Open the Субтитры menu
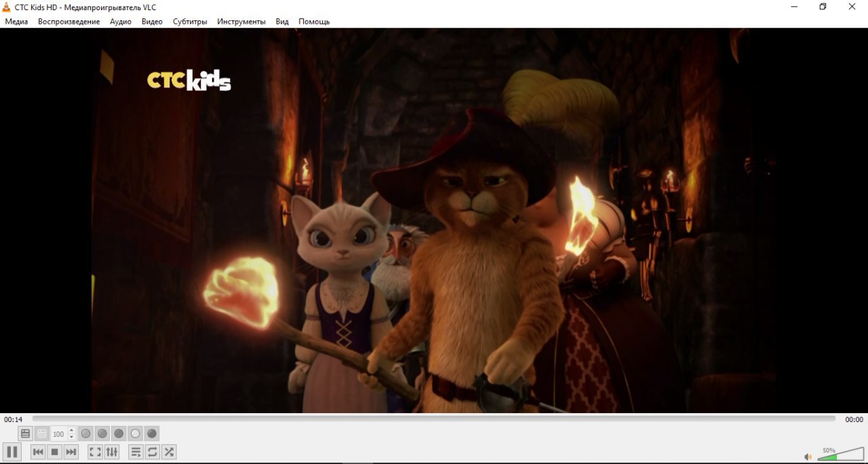The height and width of the screenshot is (464, 868). pos(190,22)
